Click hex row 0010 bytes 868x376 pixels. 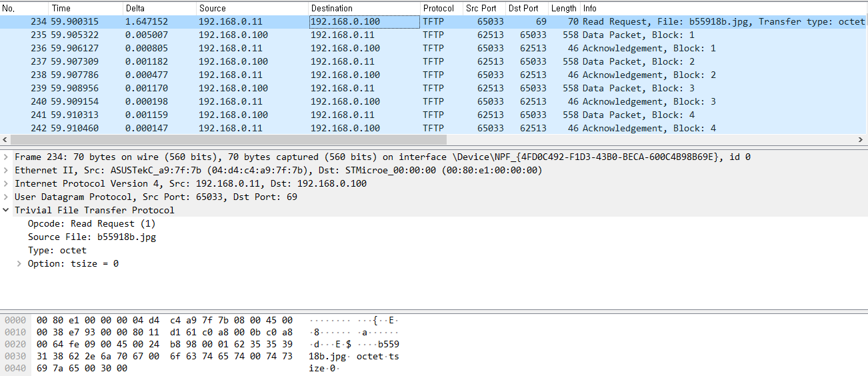pos(165,332)
